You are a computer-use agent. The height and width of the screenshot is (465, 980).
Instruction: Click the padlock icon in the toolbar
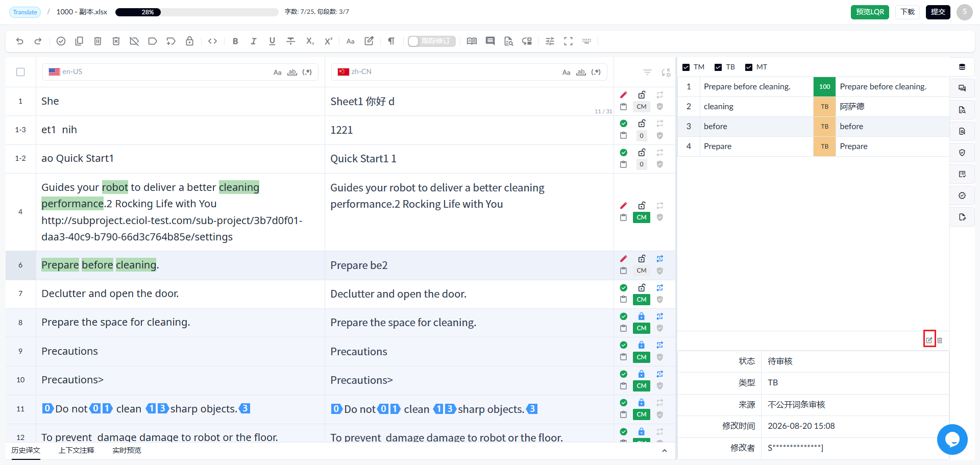(x=189, y=41)
